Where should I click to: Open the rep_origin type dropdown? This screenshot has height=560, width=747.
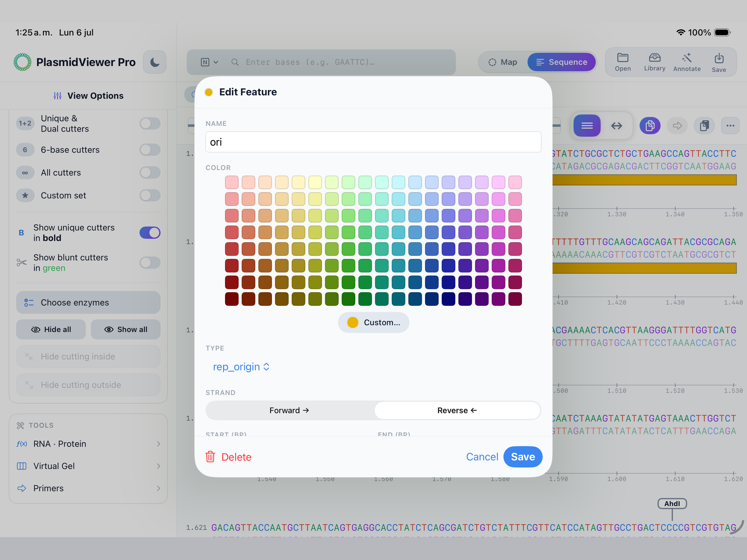(x=241, y=367)
